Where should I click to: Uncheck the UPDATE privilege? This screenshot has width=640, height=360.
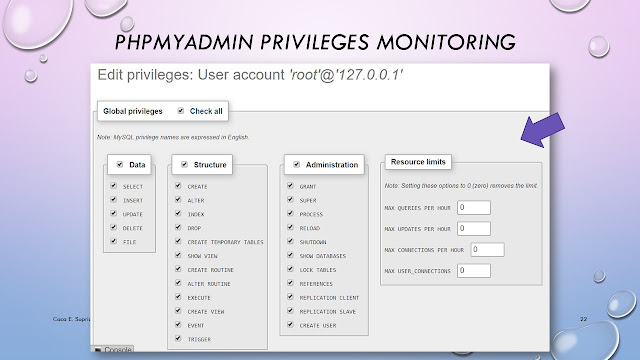tap(113, 213)
